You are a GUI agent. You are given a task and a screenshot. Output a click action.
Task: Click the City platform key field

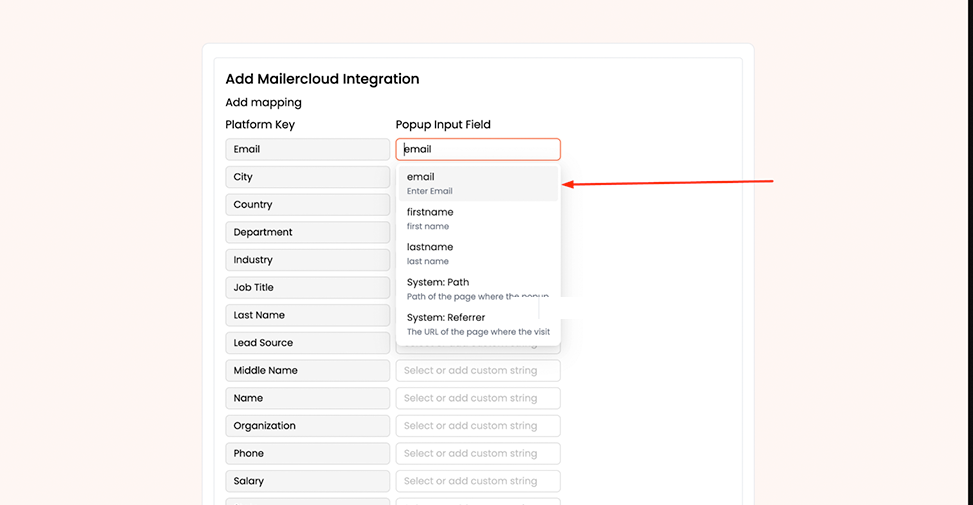[308, 177]
